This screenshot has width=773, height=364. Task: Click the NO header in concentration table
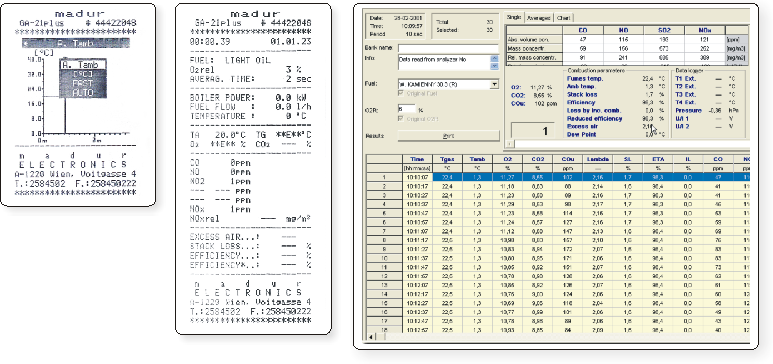pos(623,30)
